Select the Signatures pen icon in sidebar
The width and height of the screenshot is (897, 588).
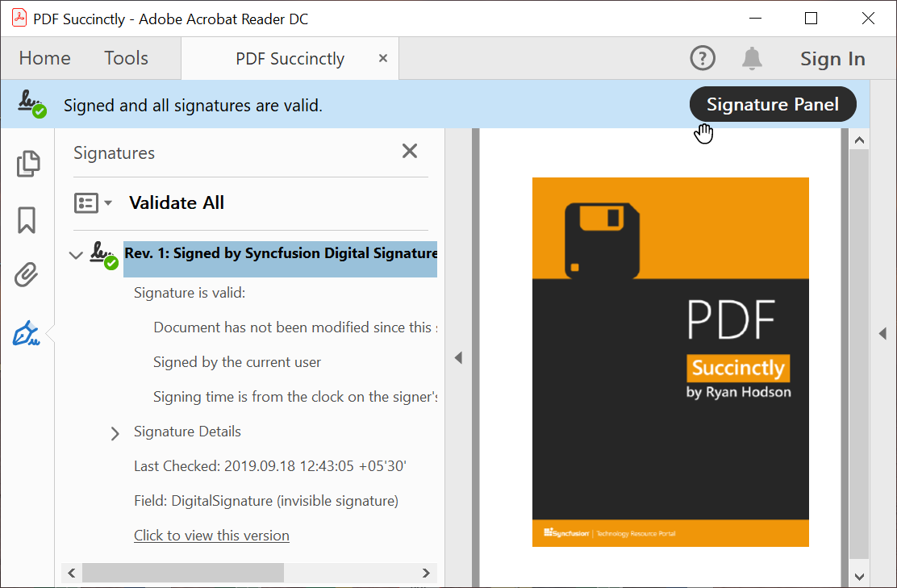[26, 332]
